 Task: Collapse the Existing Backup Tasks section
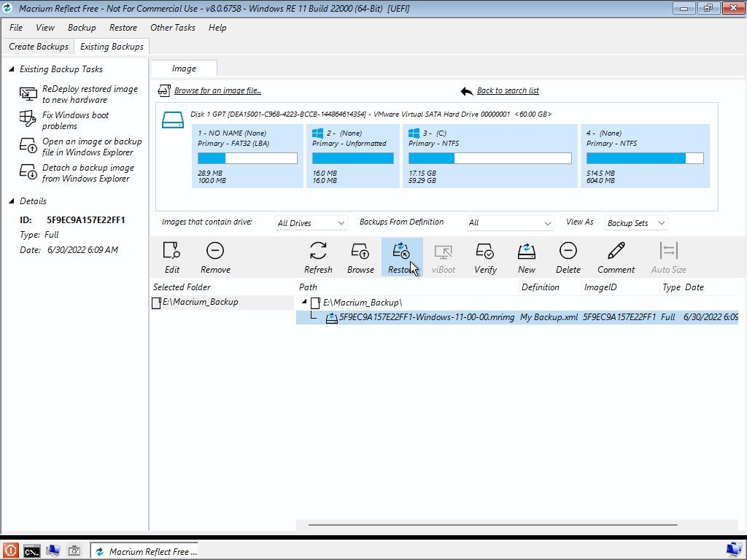pos(11,69)
